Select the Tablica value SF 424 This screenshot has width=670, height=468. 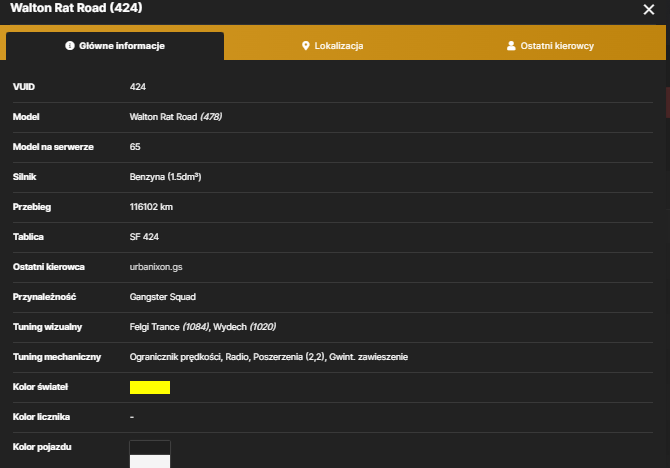coord(144,237)
